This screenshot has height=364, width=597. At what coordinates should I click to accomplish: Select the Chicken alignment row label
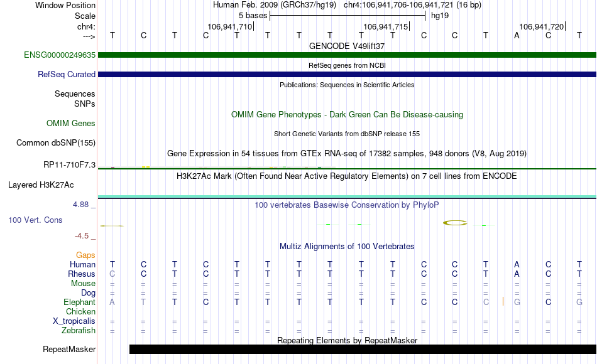click(80, 311)
